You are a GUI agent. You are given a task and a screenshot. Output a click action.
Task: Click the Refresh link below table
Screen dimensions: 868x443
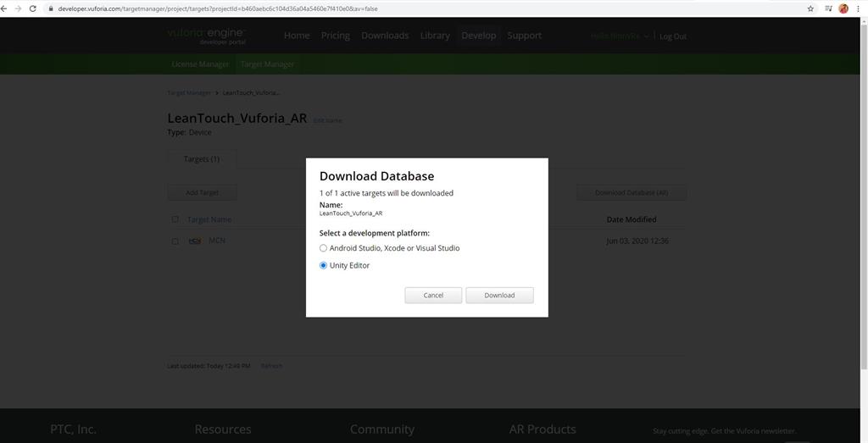tap(271, 366)
